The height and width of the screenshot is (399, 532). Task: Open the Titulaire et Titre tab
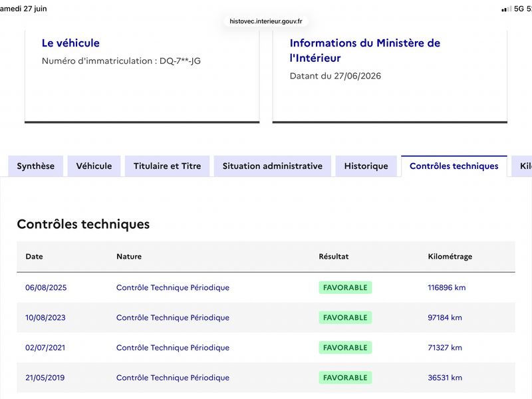pos(168,166)
